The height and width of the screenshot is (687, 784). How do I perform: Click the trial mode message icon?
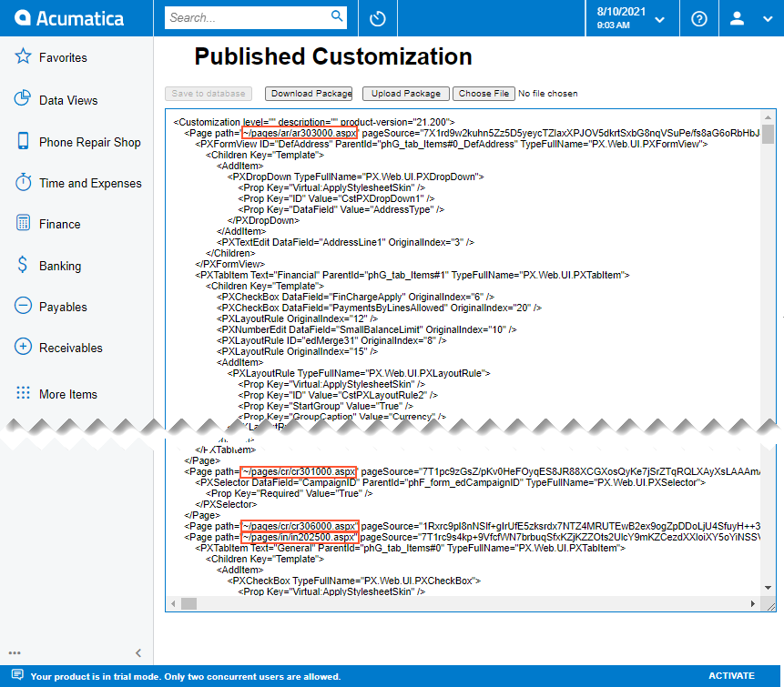click(x=17, y=674)
